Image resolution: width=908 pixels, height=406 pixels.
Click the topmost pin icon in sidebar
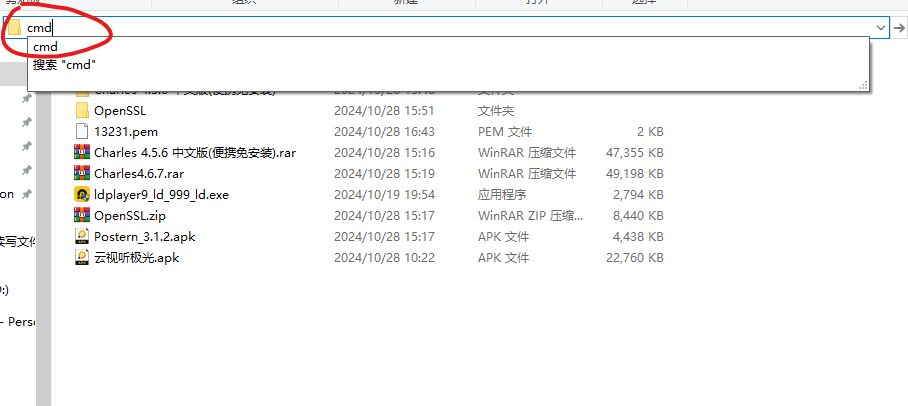pos(26,100)
